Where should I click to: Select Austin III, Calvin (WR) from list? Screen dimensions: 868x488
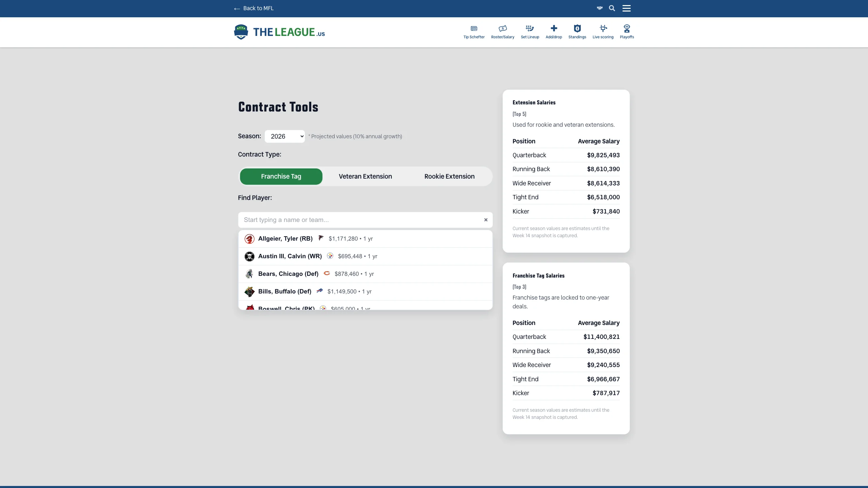pyautogui.click(x=365, y=257)
